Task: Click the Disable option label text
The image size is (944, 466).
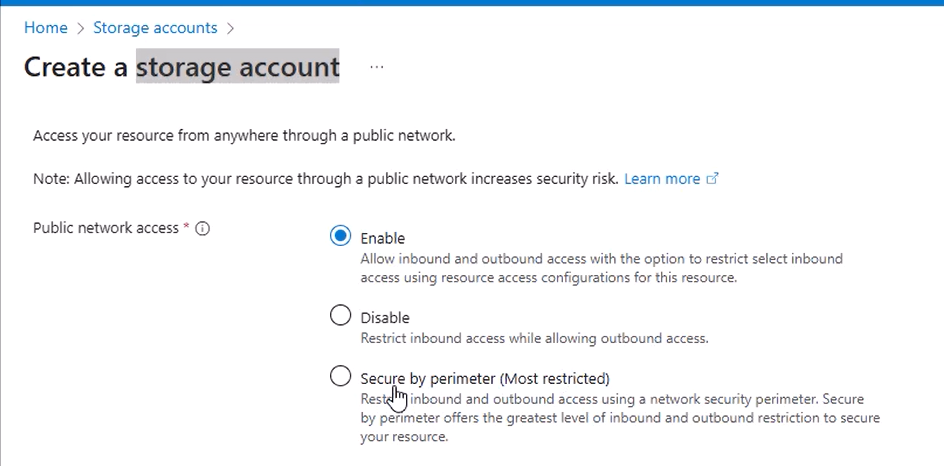Action: point(385,318)
